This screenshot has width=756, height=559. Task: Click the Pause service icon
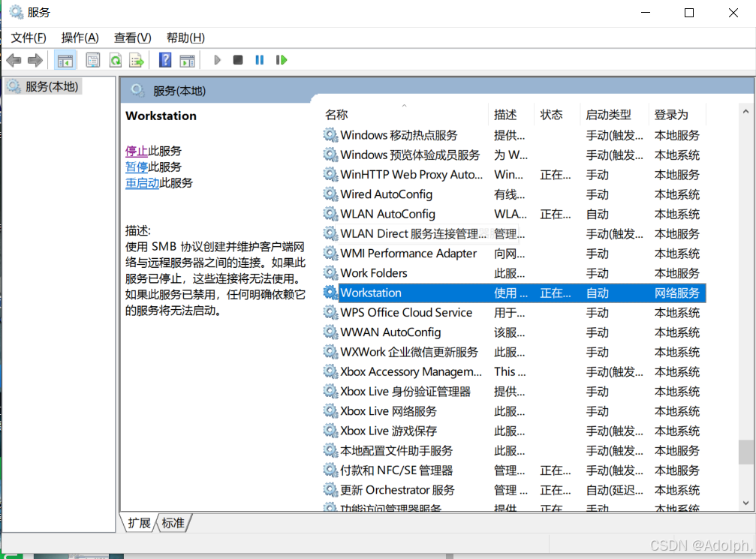tap(260, 60)
